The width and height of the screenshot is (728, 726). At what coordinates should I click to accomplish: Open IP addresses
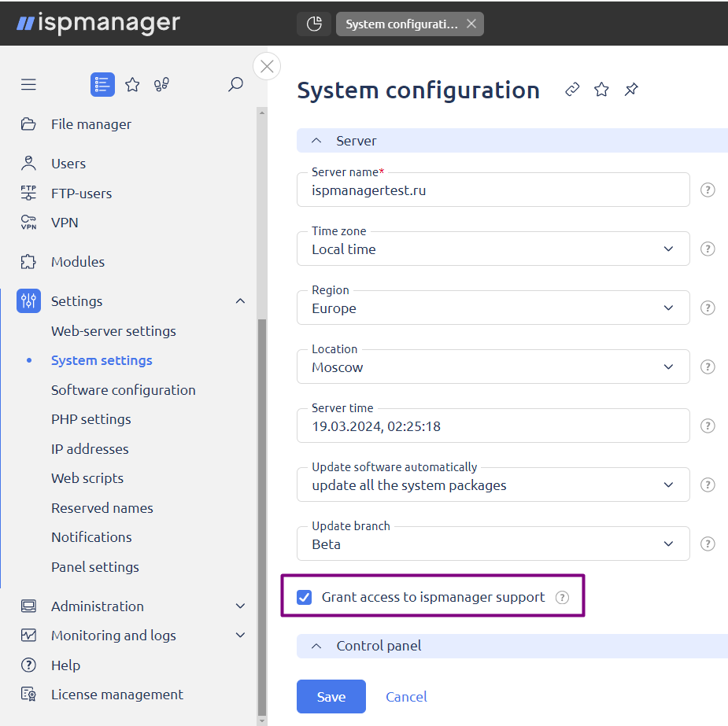[90, 449]
